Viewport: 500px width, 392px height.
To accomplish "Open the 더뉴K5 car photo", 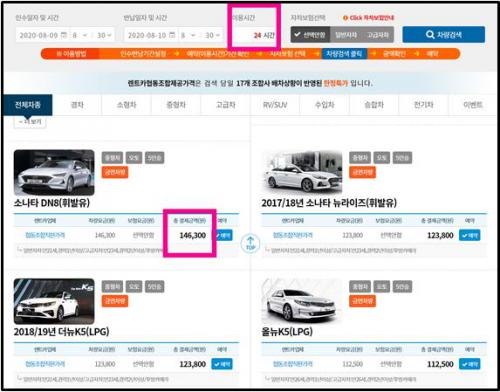I will click(x=54, y=301).
